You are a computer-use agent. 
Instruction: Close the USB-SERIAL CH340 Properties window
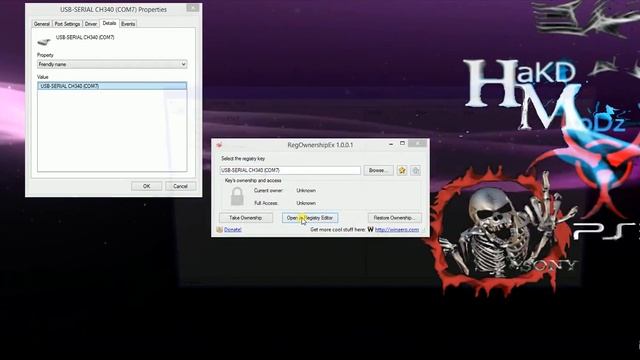pyautogui.click(x=193, y=8)
